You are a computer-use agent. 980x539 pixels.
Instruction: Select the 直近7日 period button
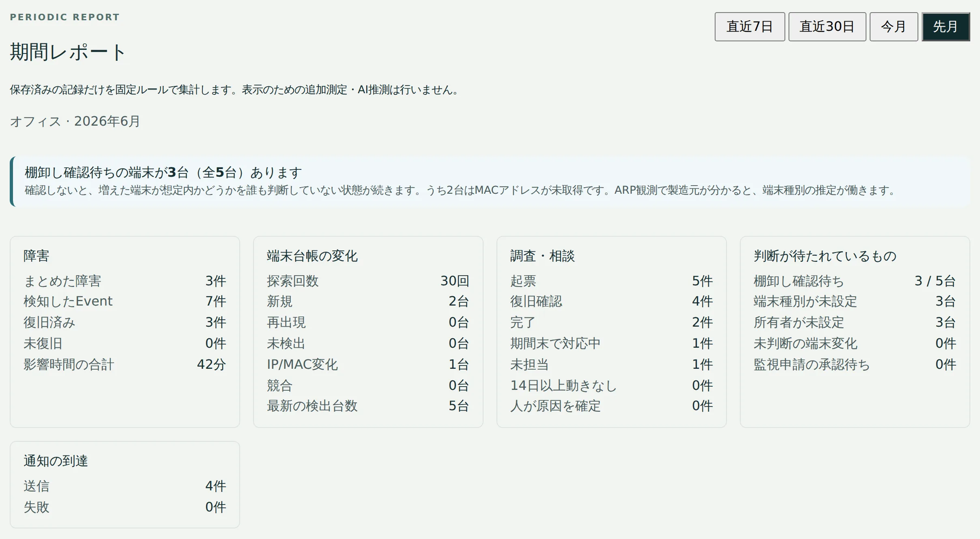[x=750, y=27]
